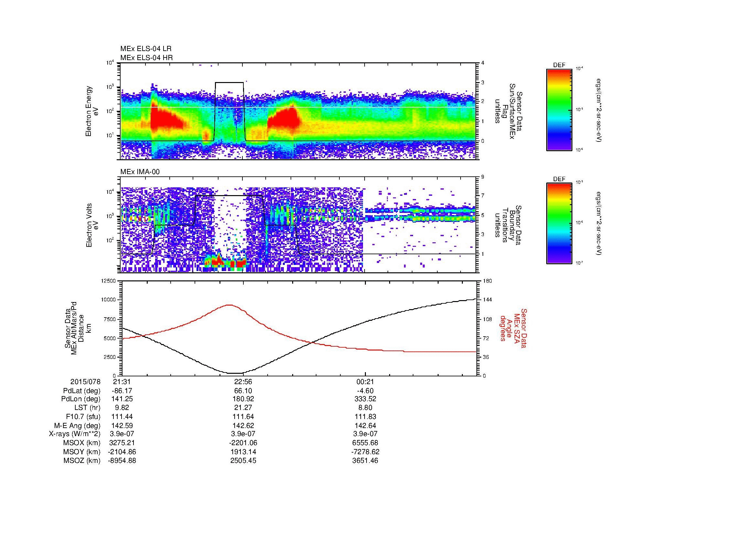Click the 'Electron Energy eV' axis label

pos(92,111)
